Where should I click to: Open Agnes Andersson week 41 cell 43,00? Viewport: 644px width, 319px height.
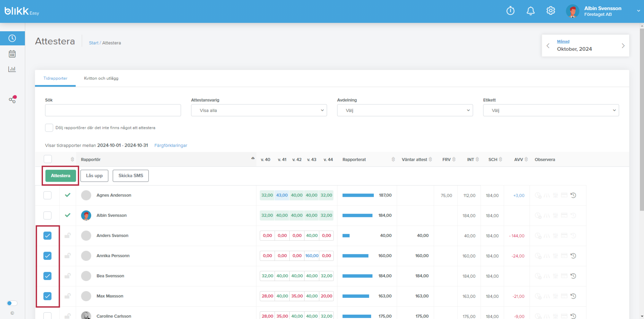tap(282, 195)
